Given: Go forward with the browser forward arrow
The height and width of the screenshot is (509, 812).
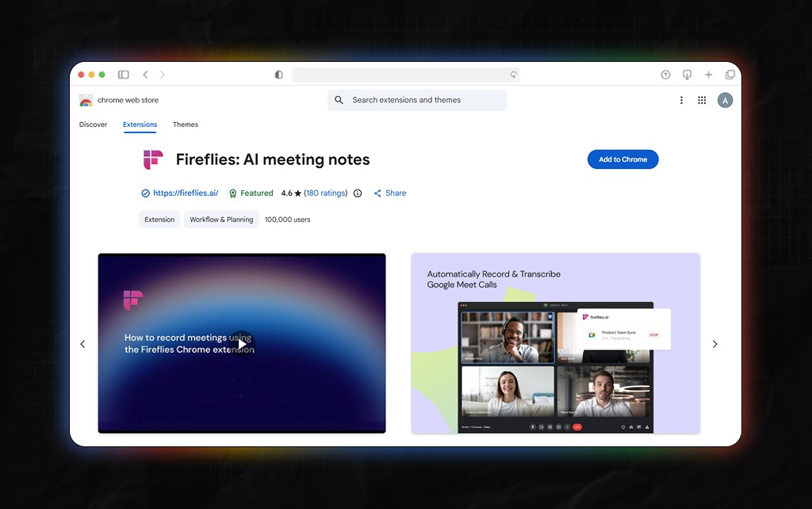Looking at the screenshot, I should pos(162,75).
